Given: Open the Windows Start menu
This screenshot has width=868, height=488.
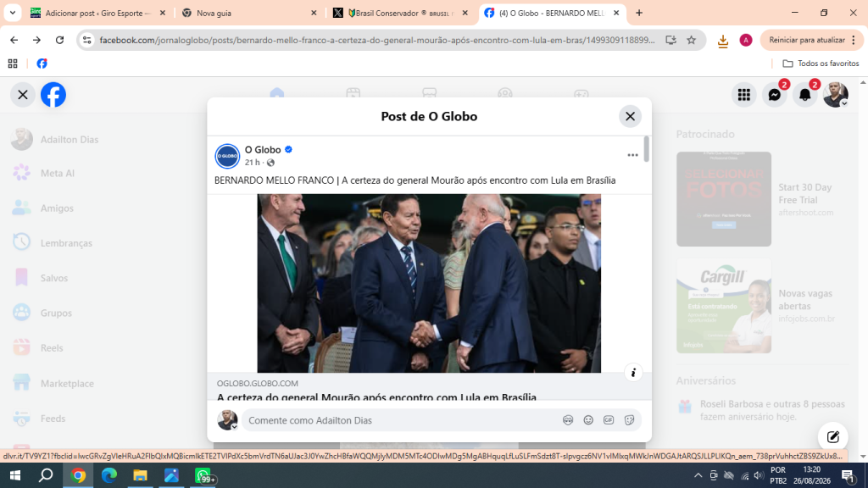Looking at the screenshot, I should click(x=15, y=475).
